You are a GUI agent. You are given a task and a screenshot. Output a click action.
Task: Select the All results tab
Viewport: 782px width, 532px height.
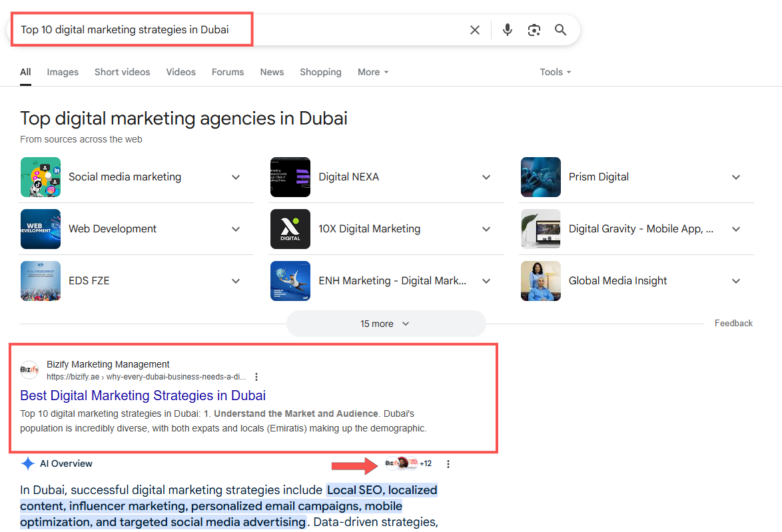tap(25, 73)
